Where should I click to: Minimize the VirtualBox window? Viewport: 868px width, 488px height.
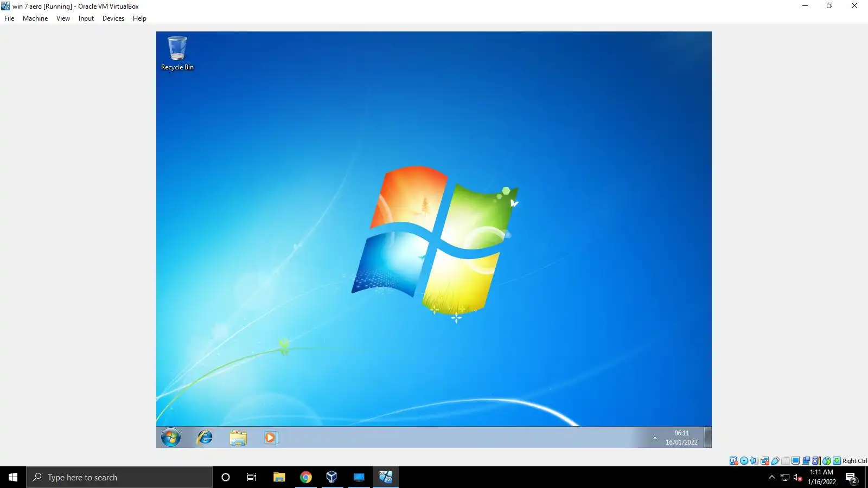tap(805, 6)
